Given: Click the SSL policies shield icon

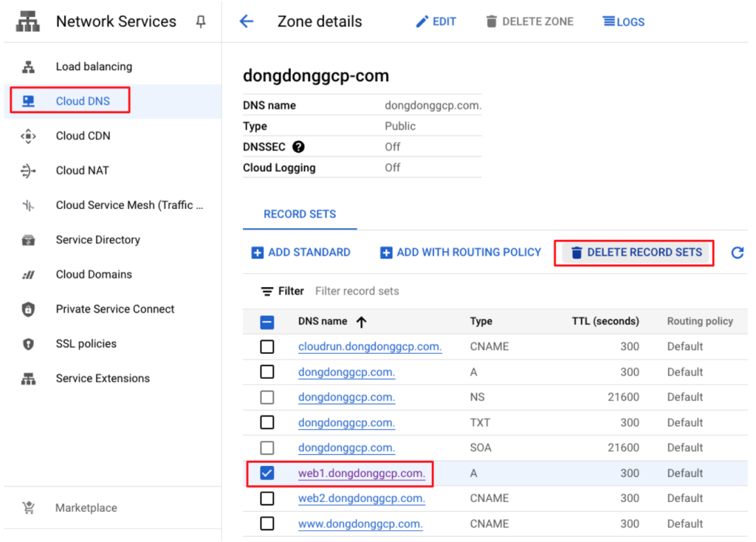Looking at the screenshot, I should 29,344.
